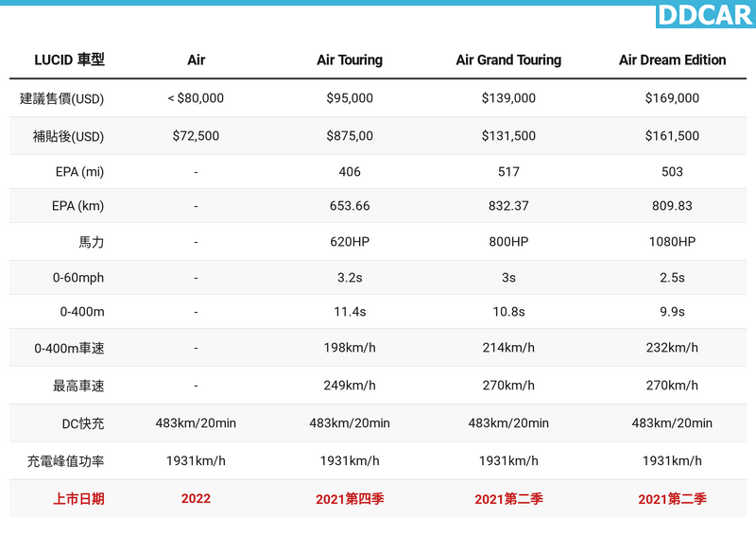This screenshot has width=756, height=534.
Task: Click the 2021第四季 launch date
Action: coord(350,499)
